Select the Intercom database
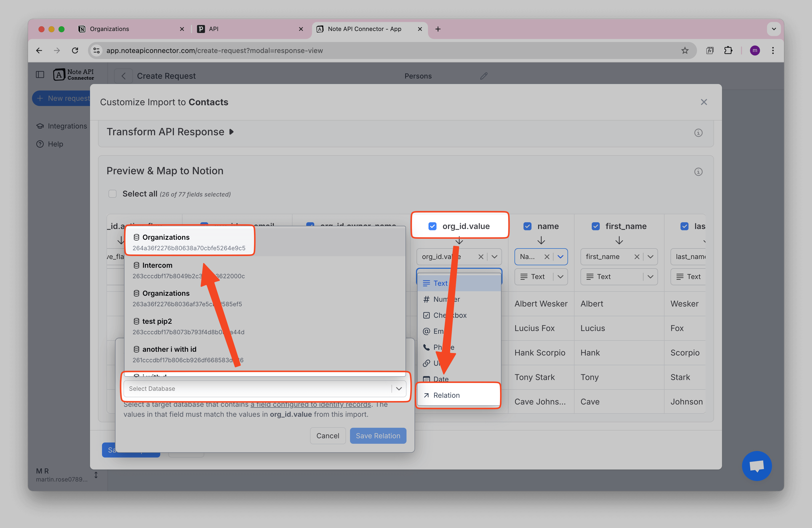 tap(265, 270)
